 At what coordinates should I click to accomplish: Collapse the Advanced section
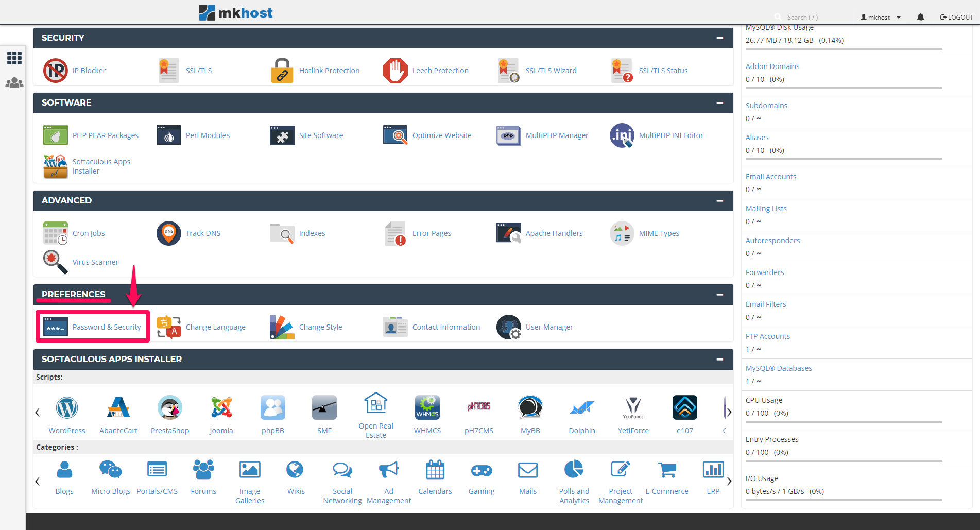point(719,201)
